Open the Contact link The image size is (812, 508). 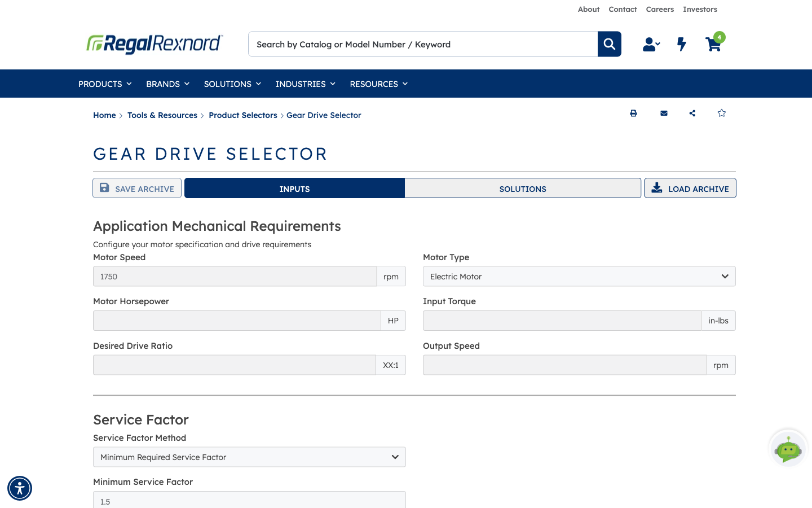coord(623,9)
